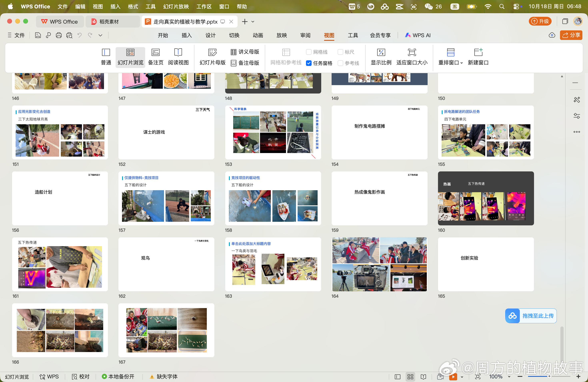The width and height of the screenshot is (588, 382).
Task: Open the zoom ratio (显示比例) dialog
Action: (381, 57)
